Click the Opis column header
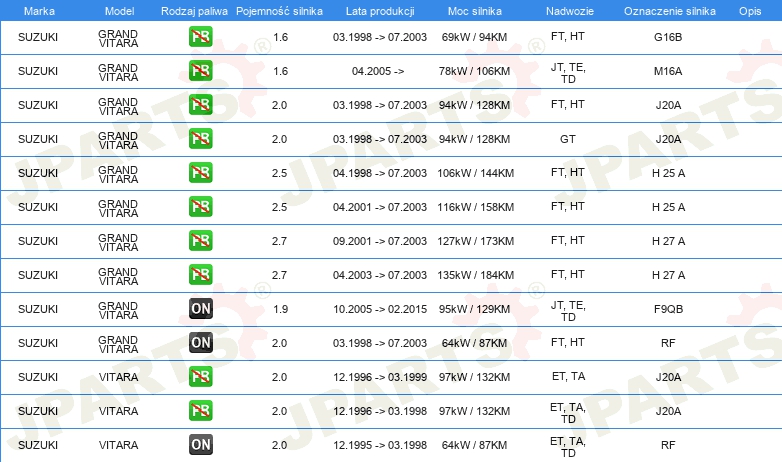Image resolution: width=782 pixels, height=462 pixels. coord(750,11)
